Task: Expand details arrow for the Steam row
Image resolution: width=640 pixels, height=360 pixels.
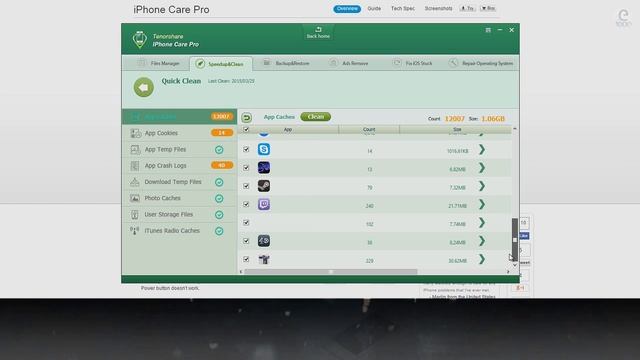Action: pyautogui.click(x=482, y=186)
